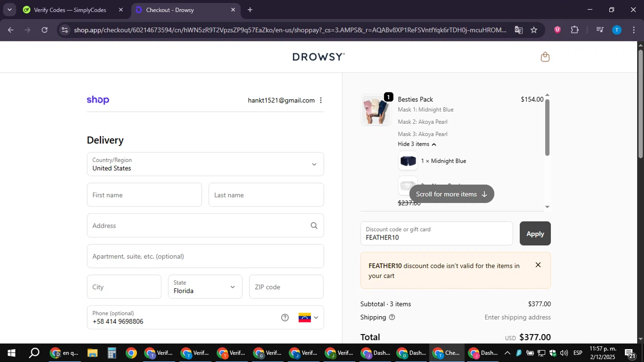Close the Checkout - Drowsy tab

[x=233, y=9]
